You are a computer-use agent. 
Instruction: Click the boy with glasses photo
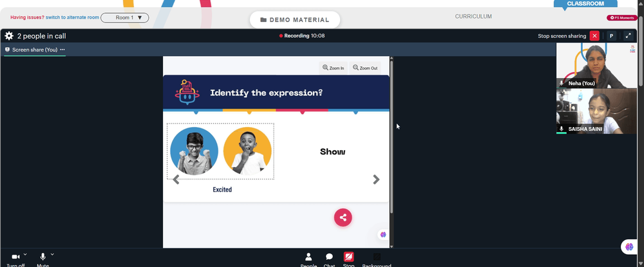coord(194,151)
